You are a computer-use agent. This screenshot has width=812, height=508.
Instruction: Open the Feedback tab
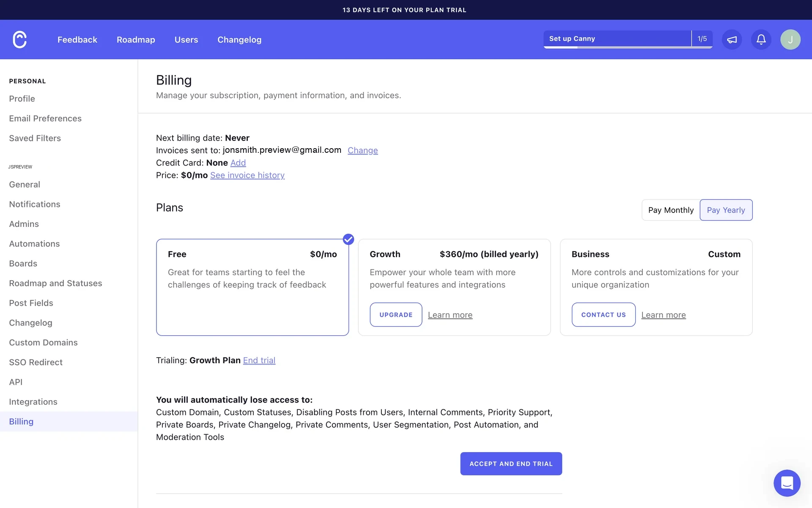click(x=77, y=39)
